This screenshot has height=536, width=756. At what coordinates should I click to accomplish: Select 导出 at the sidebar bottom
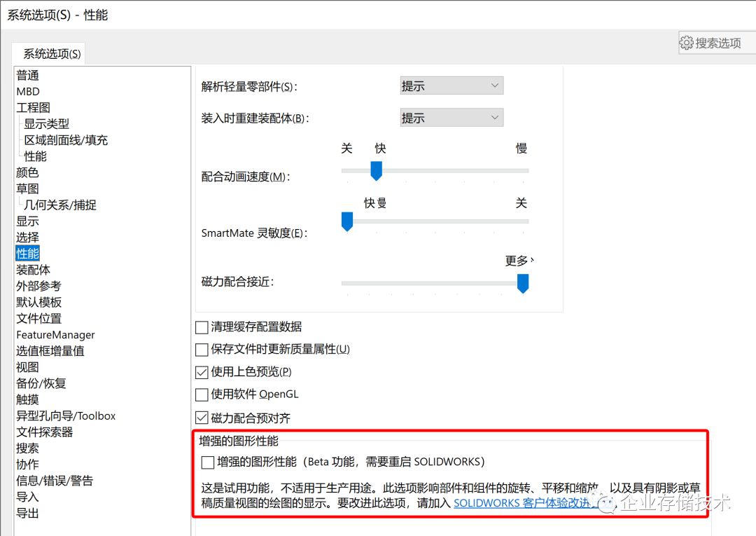[27, 513]
